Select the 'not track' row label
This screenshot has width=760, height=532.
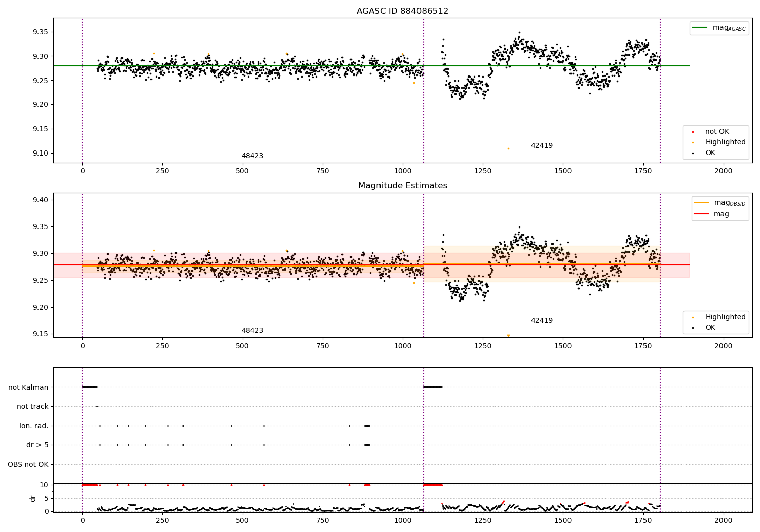click(32, 407)
